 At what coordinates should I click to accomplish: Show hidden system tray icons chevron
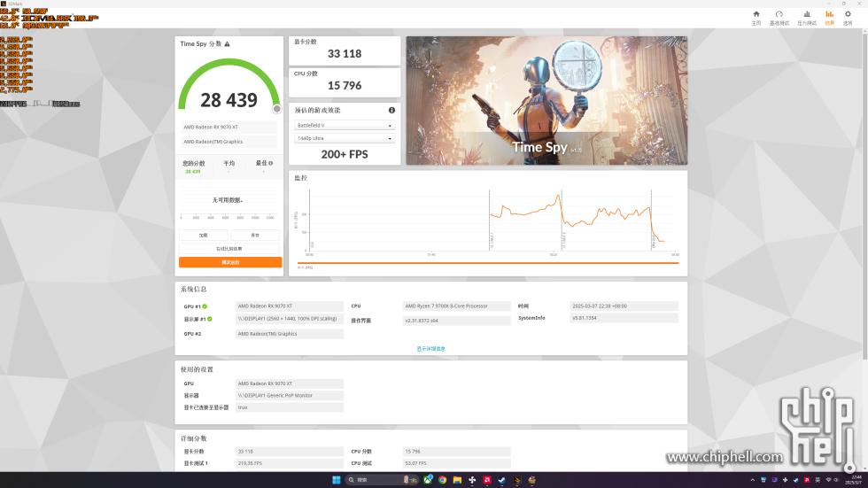point(752,480)
